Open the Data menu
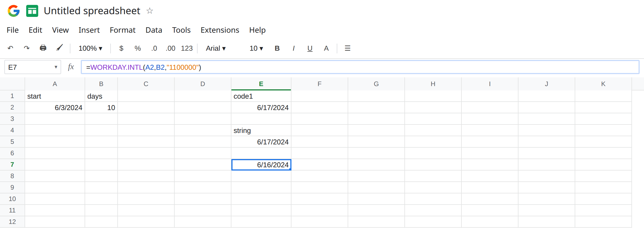 [x=154, y=30]
